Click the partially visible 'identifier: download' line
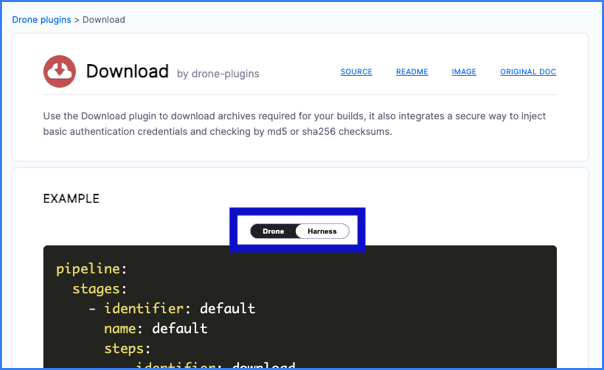This screenshot has height=370, width=604. 216,364
